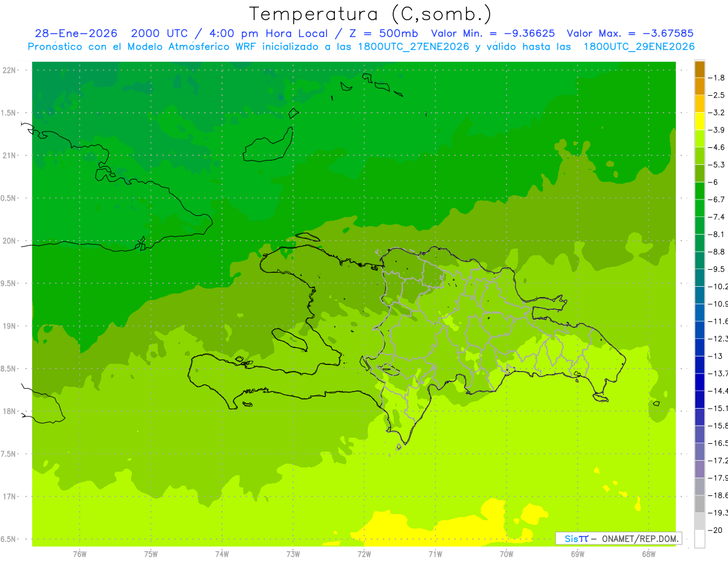Click the '76W' longitude axis label
This screenshot has width=728, height=562.
[79, 554]
